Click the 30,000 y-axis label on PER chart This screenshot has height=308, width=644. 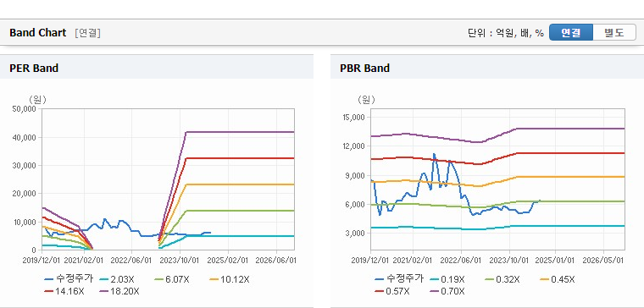point(25,165)
